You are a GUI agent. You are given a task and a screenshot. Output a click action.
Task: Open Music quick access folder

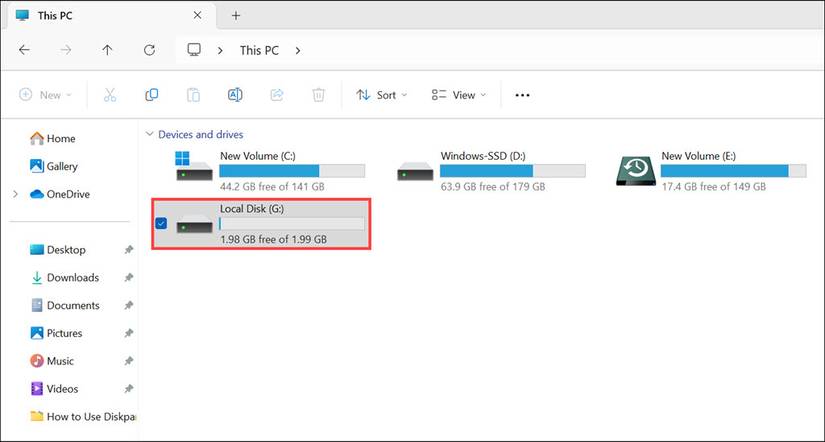click(52, 361)
